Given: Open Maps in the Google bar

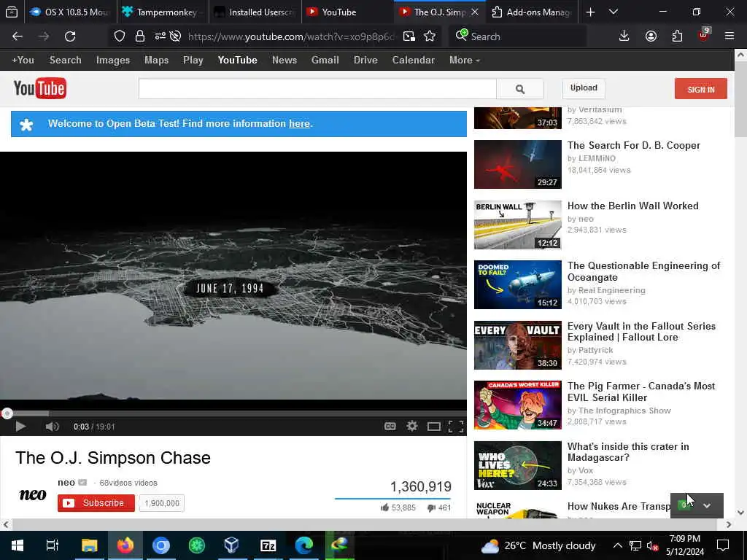Looking at the screenshot, I should click(156, 60).
